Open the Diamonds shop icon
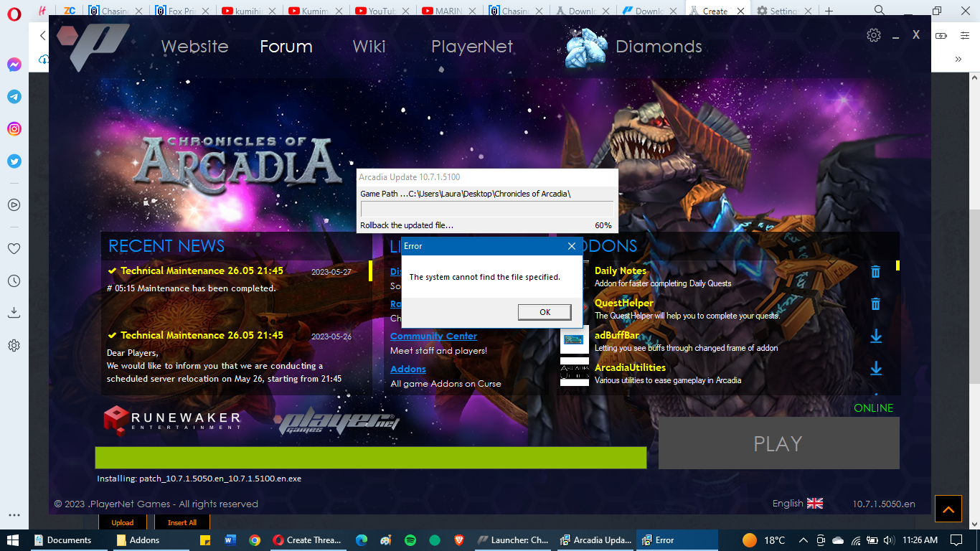 pyautogui.click(x=586, y=47)
